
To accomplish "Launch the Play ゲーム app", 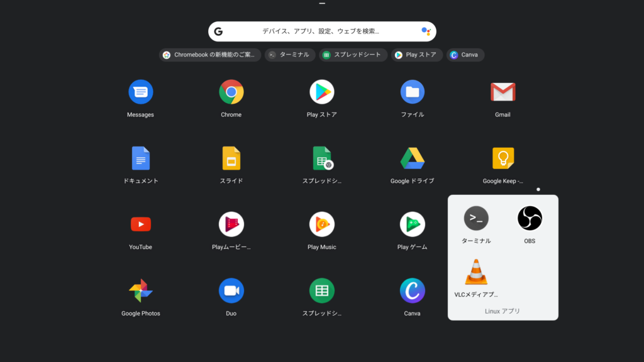I will click(413, 224).
